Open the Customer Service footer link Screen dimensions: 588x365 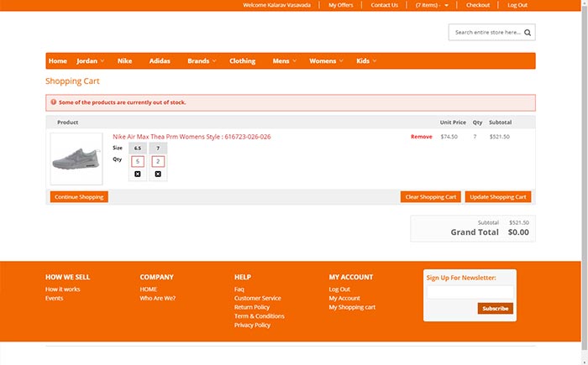(258, 298)
